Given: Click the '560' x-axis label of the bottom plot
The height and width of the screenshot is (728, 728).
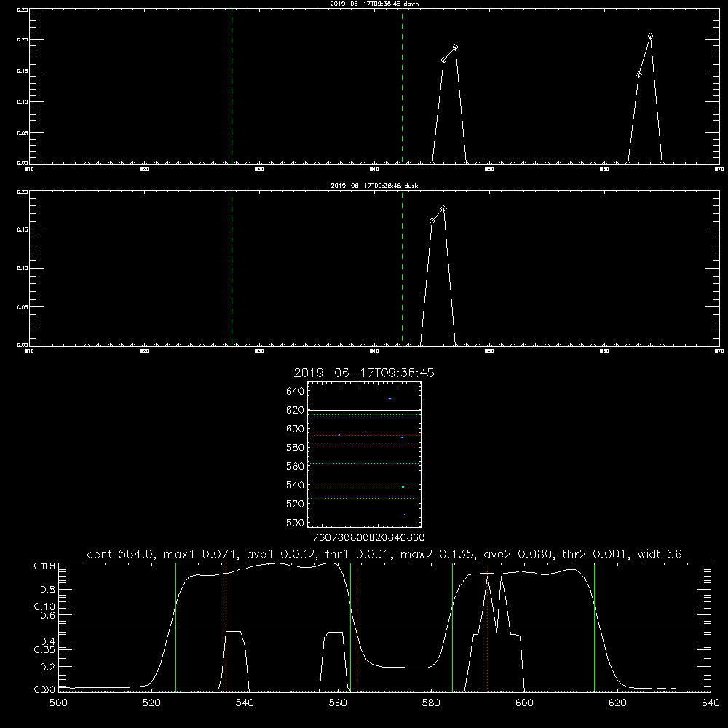Looking at the screenshot, I should coord(338,703).
